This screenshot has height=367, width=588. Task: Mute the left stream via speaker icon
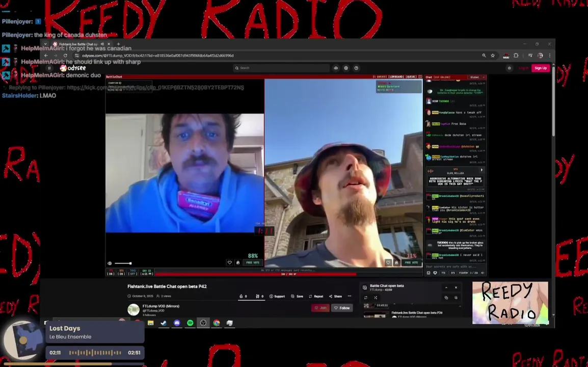pyautogui.click(x=110, y=264)
